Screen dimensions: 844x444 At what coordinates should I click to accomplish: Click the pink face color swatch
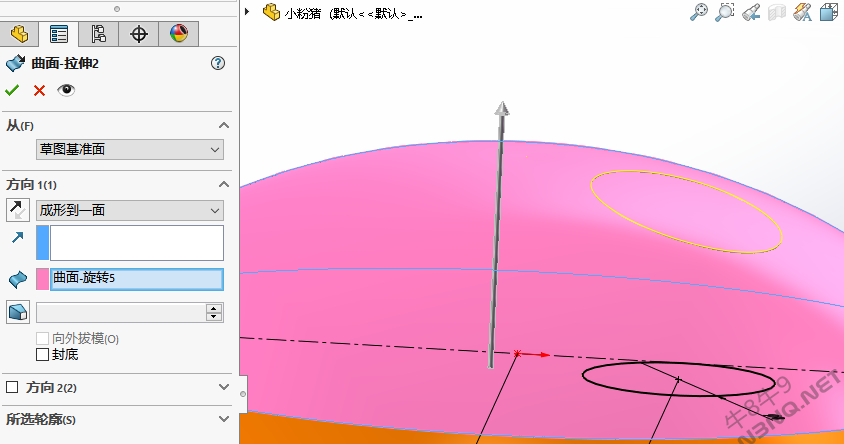coord(42,278)
